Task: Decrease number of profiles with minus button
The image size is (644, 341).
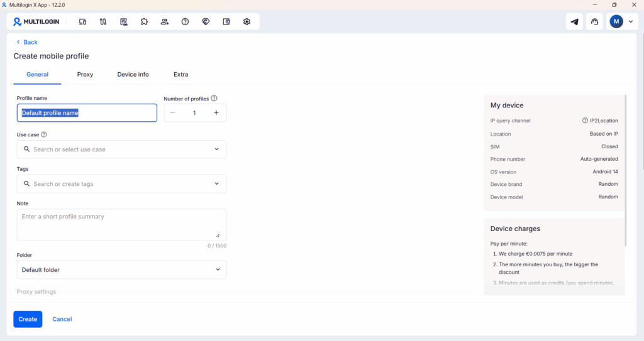Action: (173, 113)
